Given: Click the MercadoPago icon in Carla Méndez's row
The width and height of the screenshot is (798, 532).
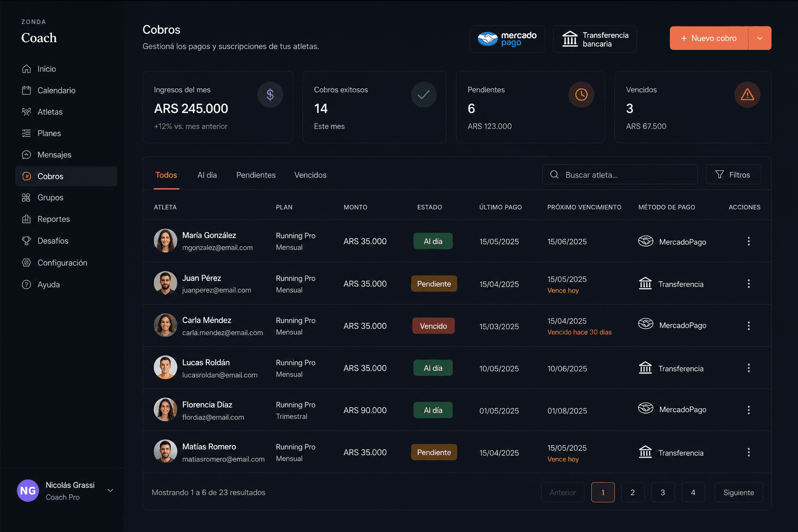Looking at the screenshot, I should tap(646, 324).
